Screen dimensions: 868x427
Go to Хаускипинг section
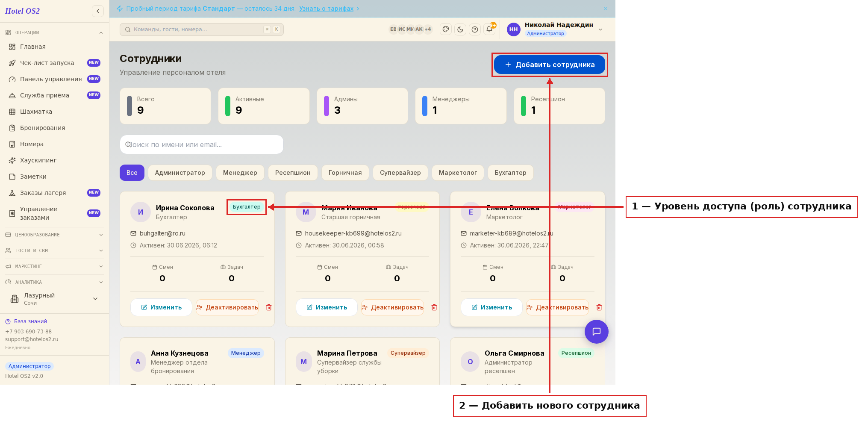(x=55, y=160)
